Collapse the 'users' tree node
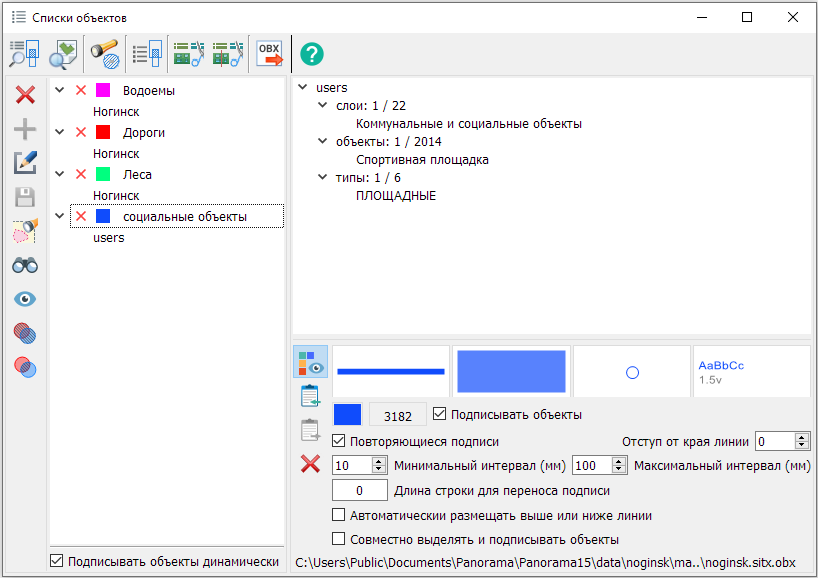Viewport: 818px width, 578px height. click(x=303, y=88)
